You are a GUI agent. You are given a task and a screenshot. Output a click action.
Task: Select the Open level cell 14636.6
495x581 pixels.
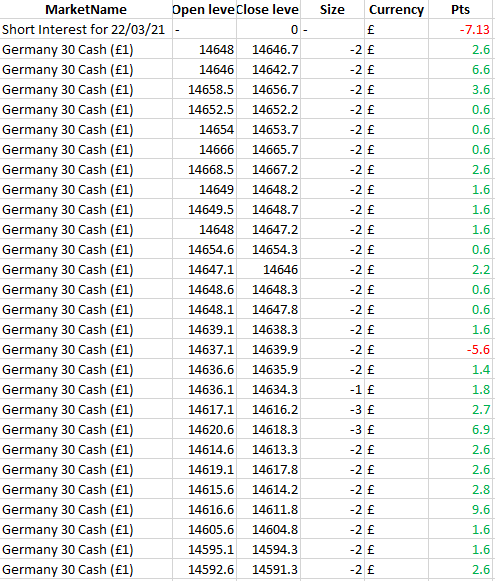click(x=204, y=369)
